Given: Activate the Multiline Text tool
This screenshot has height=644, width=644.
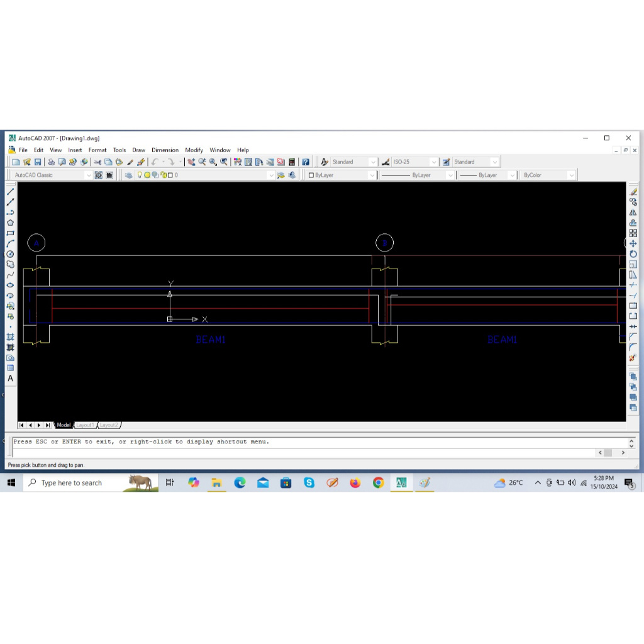Looking at the screenshot, I should point(11,379).
